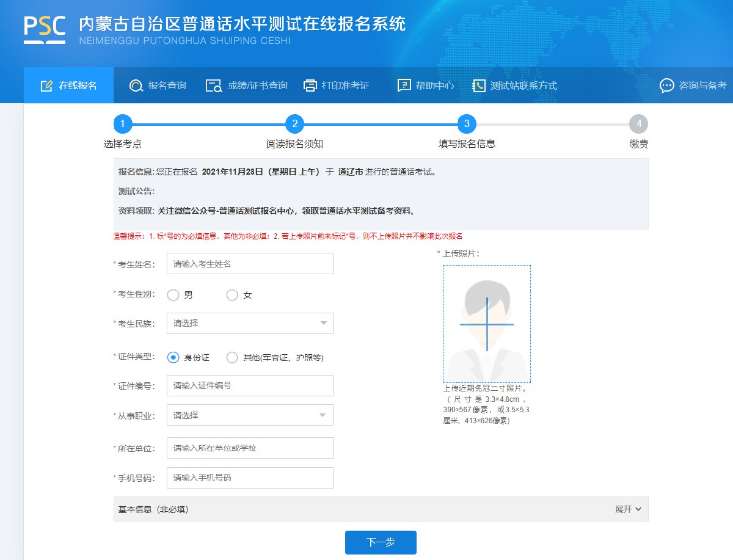Screen dimensions: 733x560
Task: Go to 测试站联系方式 menu item
Action: click(x=523, y=85)
